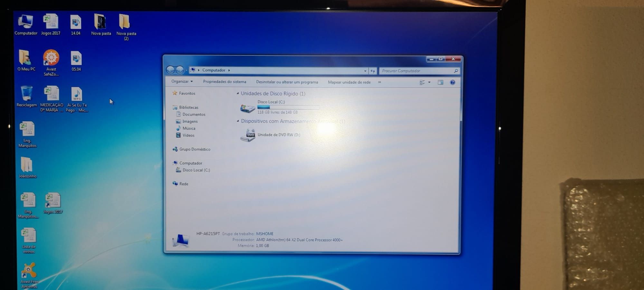Click the HP-A6215PT computer name

click(x=208, y=234)
